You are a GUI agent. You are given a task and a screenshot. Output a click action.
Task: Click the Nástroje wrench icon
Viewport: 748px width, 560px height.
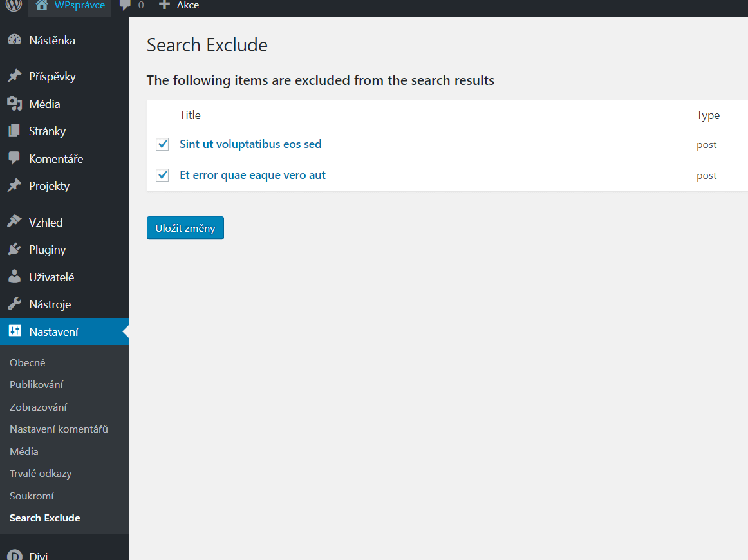click(15, 303)
